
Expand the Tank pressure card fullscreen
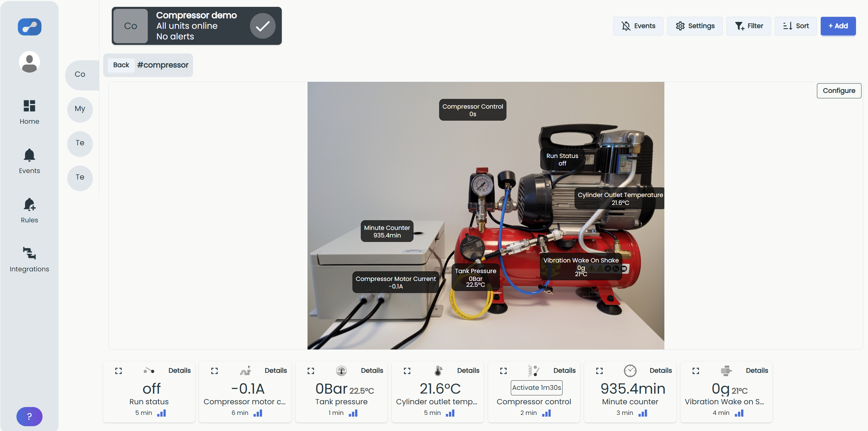[311, 371]
